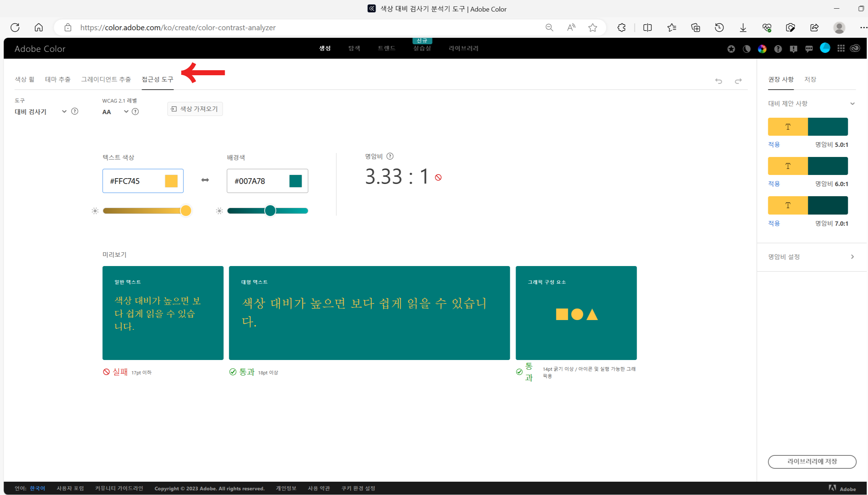Select the 7.0:1 suggestion color preview

[x=808, y=205]
